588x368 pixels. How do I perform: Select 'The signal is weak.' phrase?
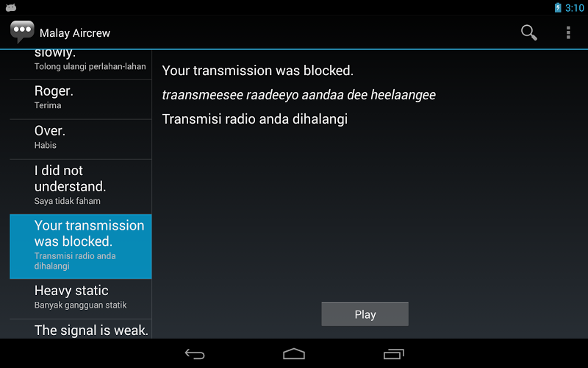click(x=81, y=329)
